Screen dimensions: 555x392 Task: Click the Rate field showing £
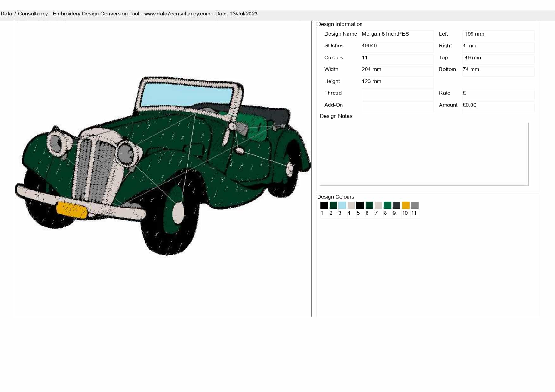[x=498, y=95]
